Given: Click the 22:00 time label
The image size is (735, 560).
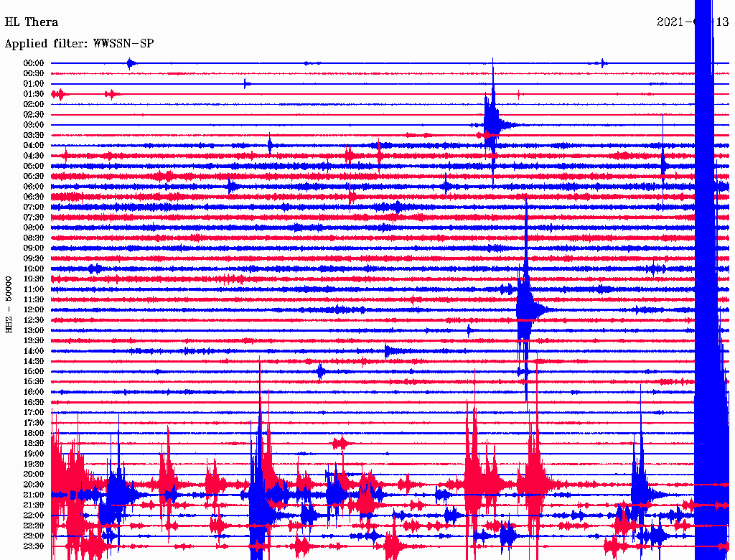Looking at the screenshot, I should (x=34, y=515).
